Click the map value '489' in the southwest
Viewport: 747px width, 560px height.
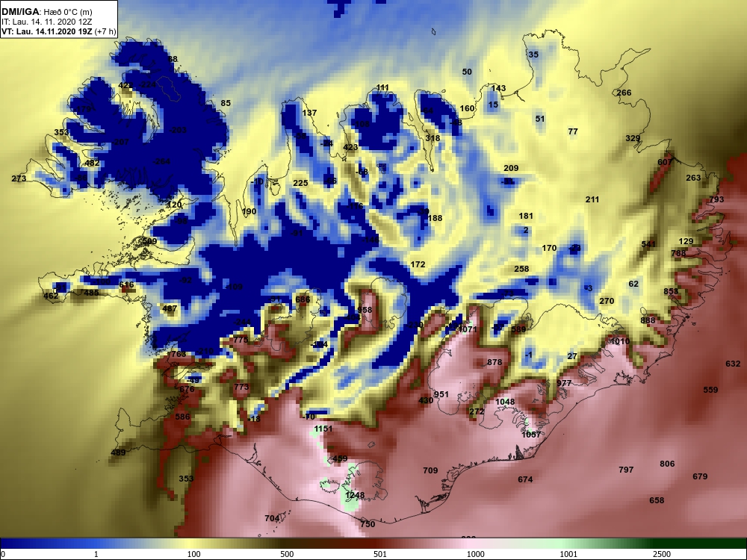tap(118, 453)
